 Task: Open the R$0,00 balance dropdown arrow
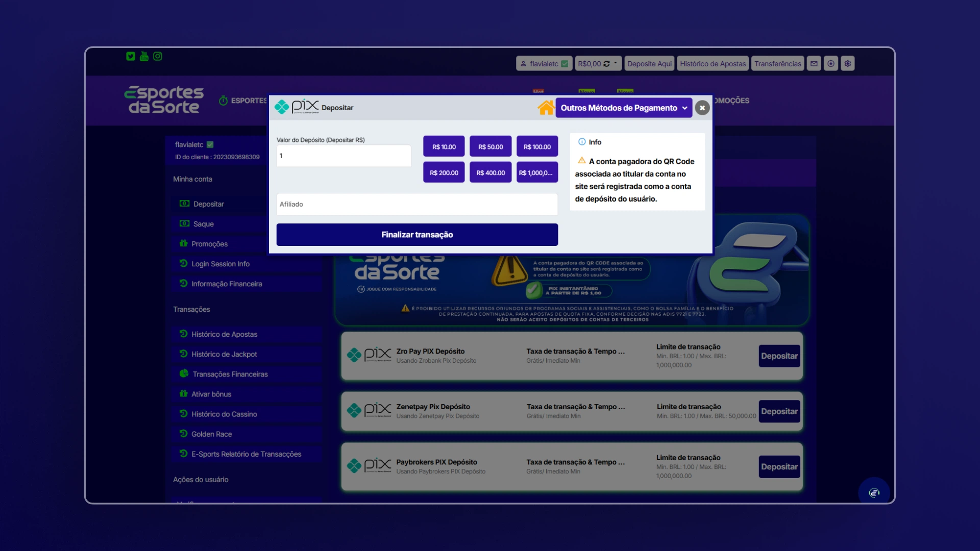point(616,63)
